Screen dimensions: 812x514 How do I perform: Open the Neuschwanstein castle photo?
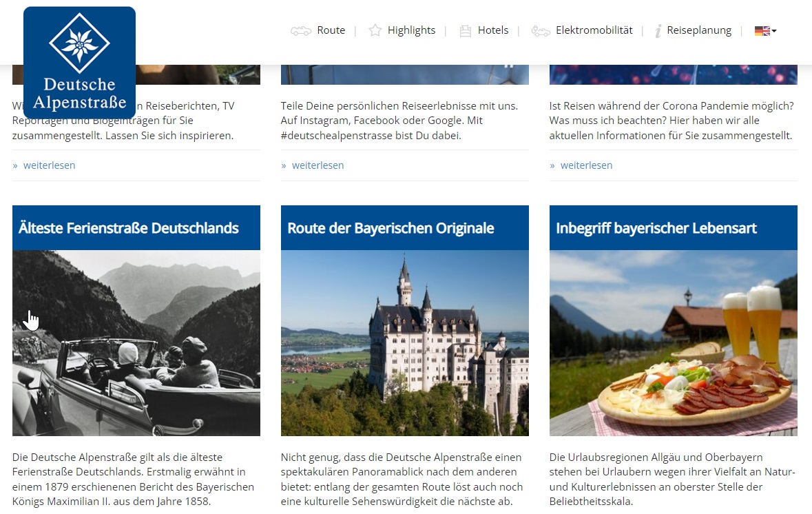click(x=404, y=343)
